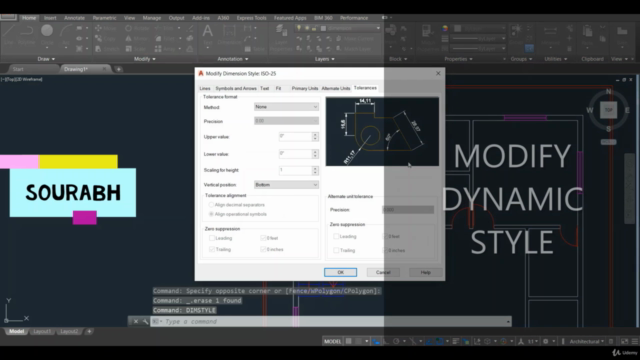Select the Polyline tool
The image size is (640, 360).
click(27, 33)
